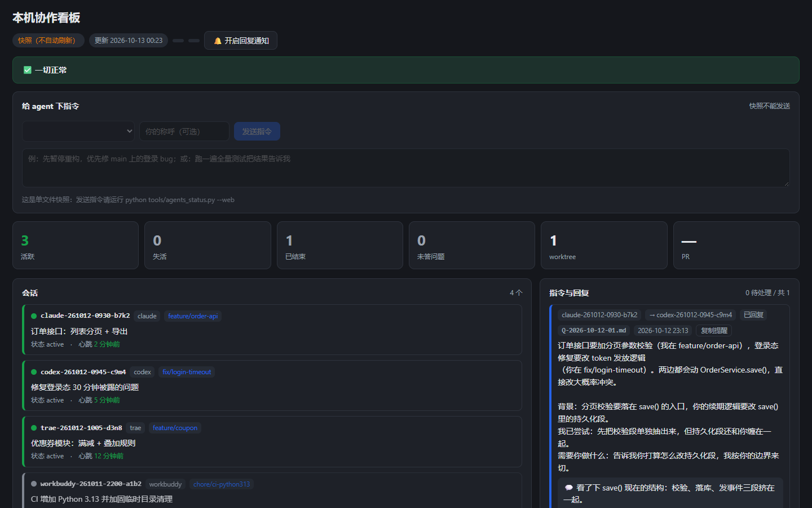Click the green status dot of claude-261012-0930-b7k2 session
This screenshot has width=812, height=508.
pos(34,316)
